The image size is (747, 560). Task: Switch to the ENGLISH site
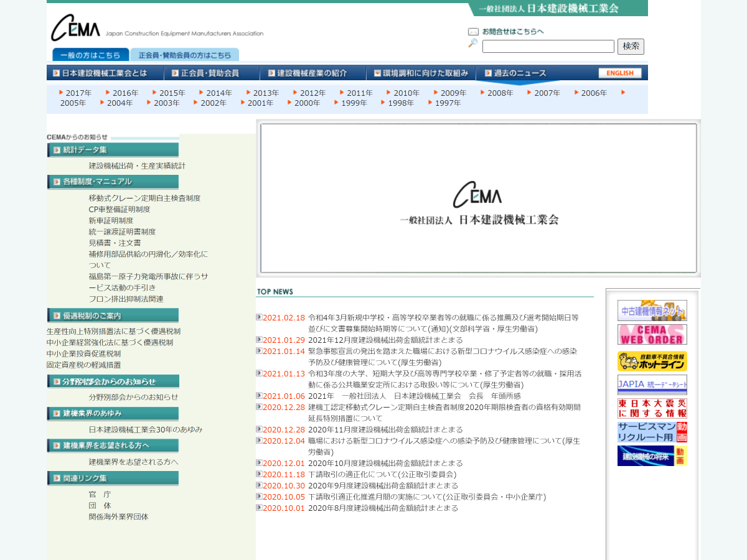point(620,73)
